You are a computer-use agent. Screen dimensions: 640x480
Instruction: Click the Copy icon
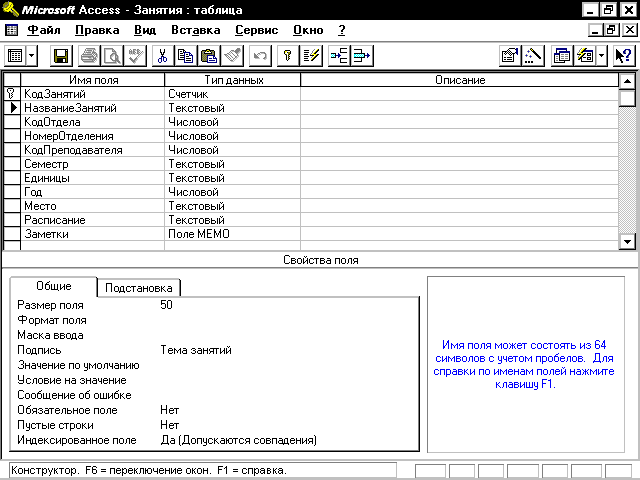tap(186, 56)
